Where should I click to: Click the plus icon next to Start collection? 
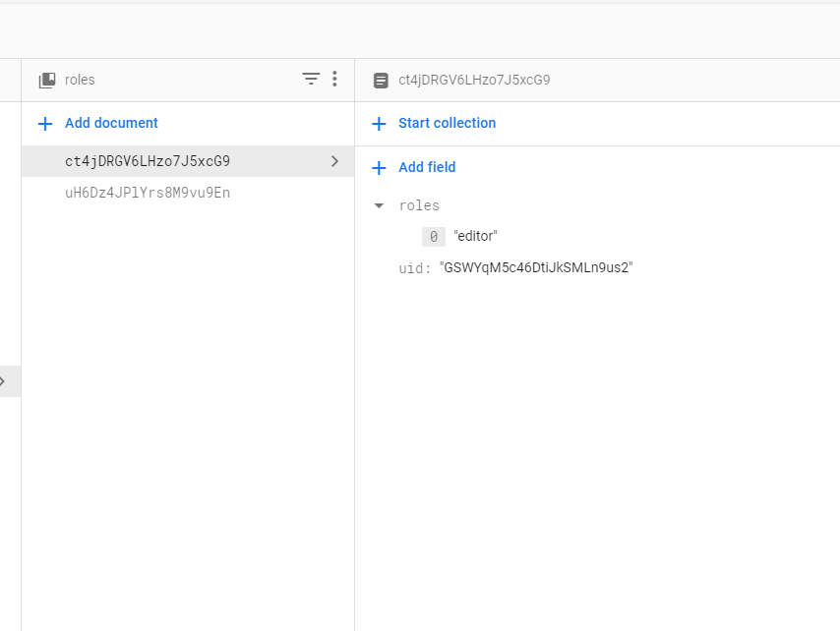[379, 124]
